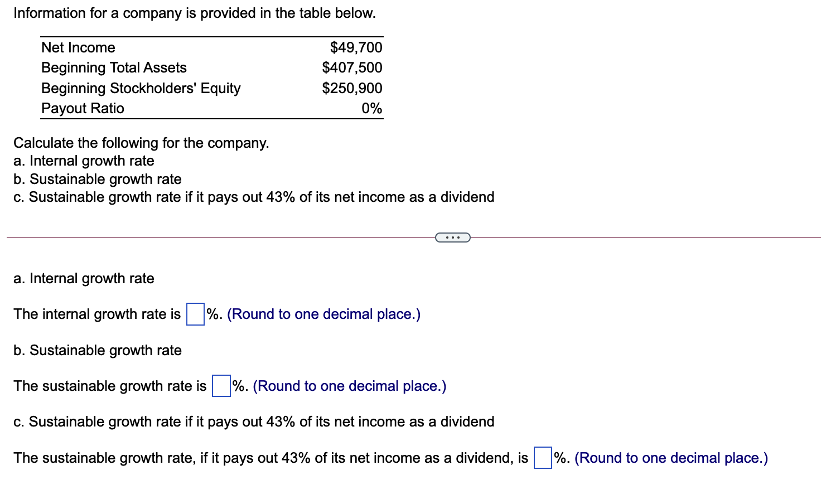Screen dimensions: 821x504
Task: Click the blue rounding note beside part b
Action: (350, 385)
